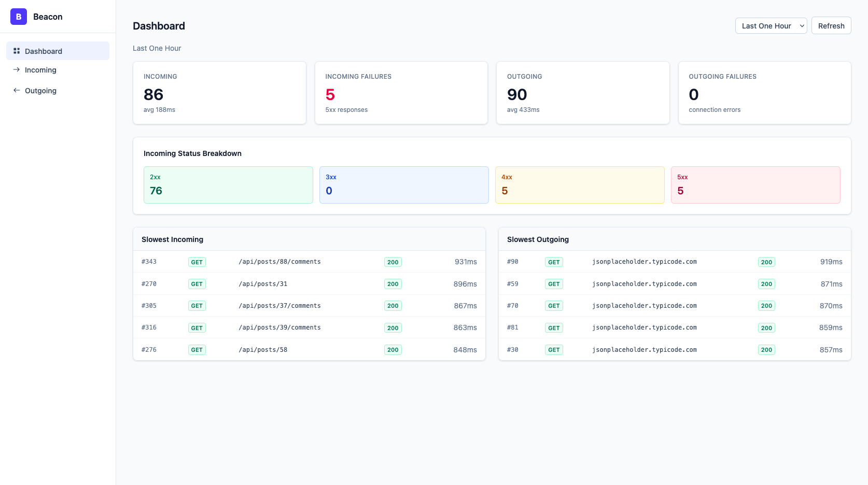Click the red 5xx status tile
The width and height of the screenshot is (868, 485).
(755, 185)
